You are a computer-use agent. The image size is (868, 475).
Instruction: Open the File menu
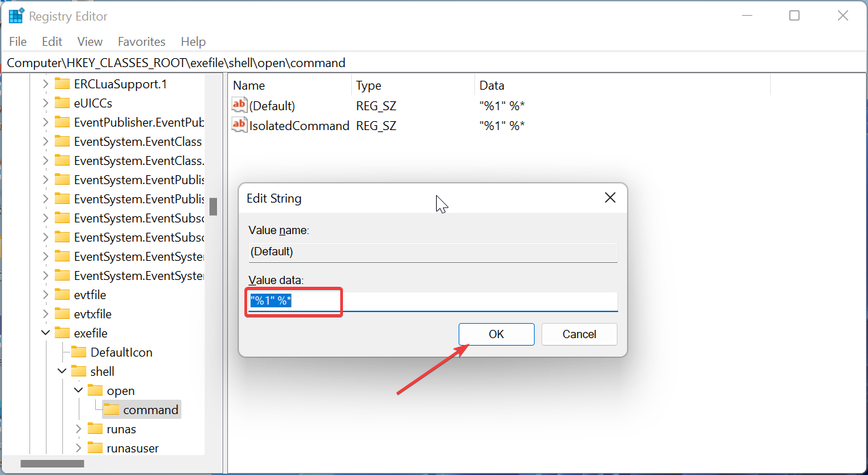pos(17,42)
